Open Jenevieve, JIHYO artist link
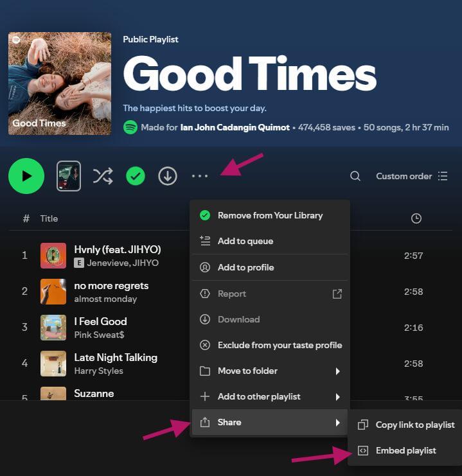462x476 pixels. 123,263
